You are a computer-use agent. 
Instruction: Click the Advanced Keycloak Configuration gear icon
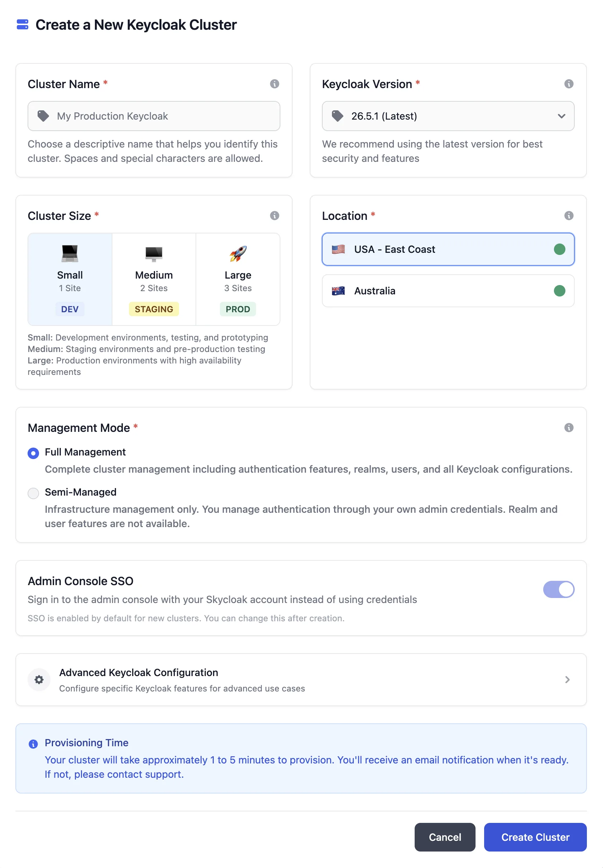coord(39,680)
